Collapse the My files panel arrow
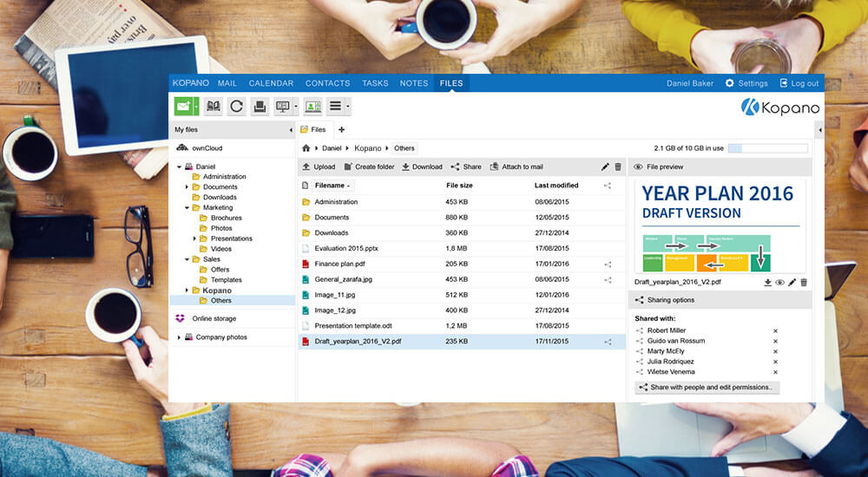868x477 pixels. click(291, 130)
